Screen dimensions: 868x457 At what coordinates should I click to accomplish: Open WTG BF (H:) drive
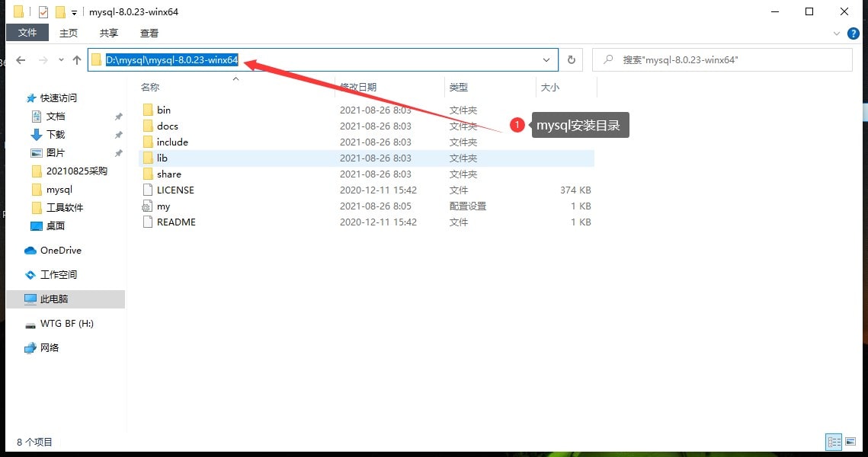[66, 323]
